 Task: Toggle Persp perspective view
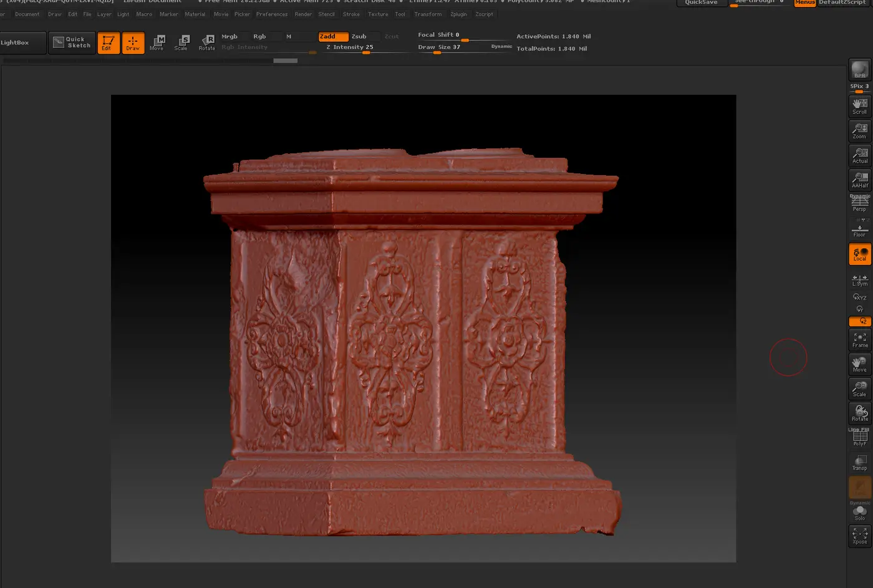pos(860,203)
